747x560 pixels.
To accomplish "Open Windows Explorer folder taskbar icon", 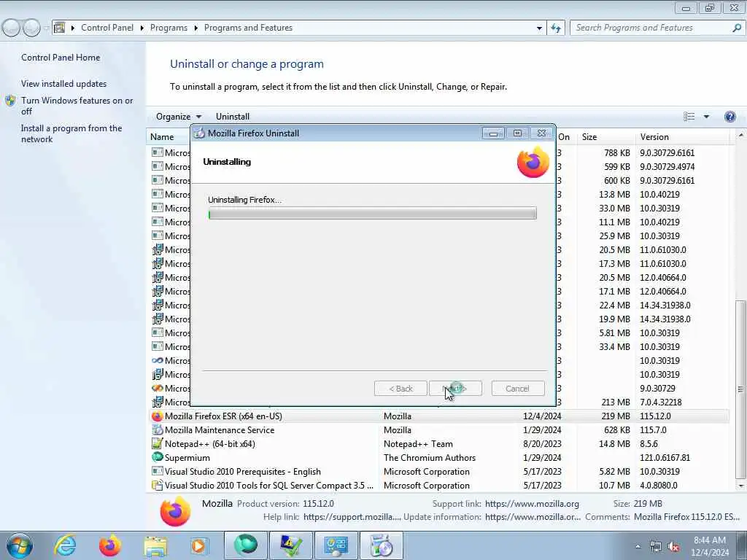I will tap(155, 545).
